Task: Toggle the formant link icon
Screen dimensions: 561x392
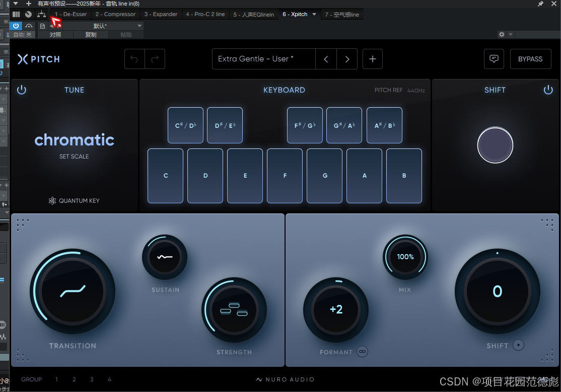Action: 363,352
